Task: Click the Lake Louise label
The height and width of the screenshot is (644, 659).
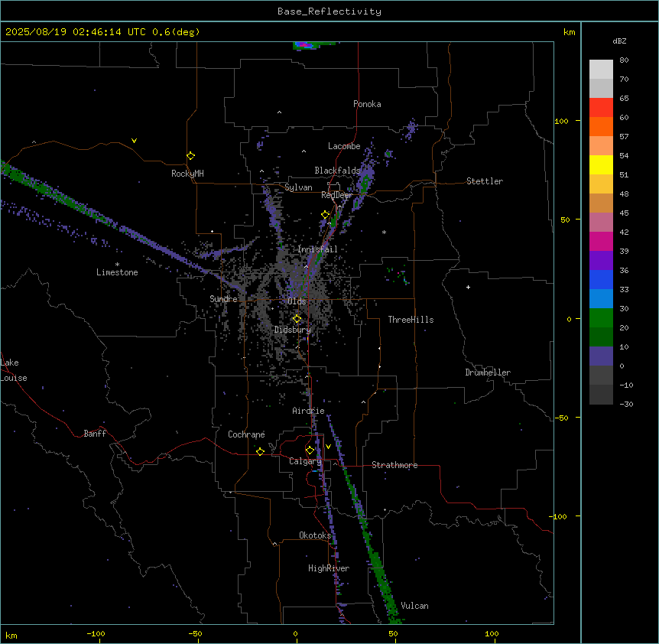Action: (x=14, y=370)
